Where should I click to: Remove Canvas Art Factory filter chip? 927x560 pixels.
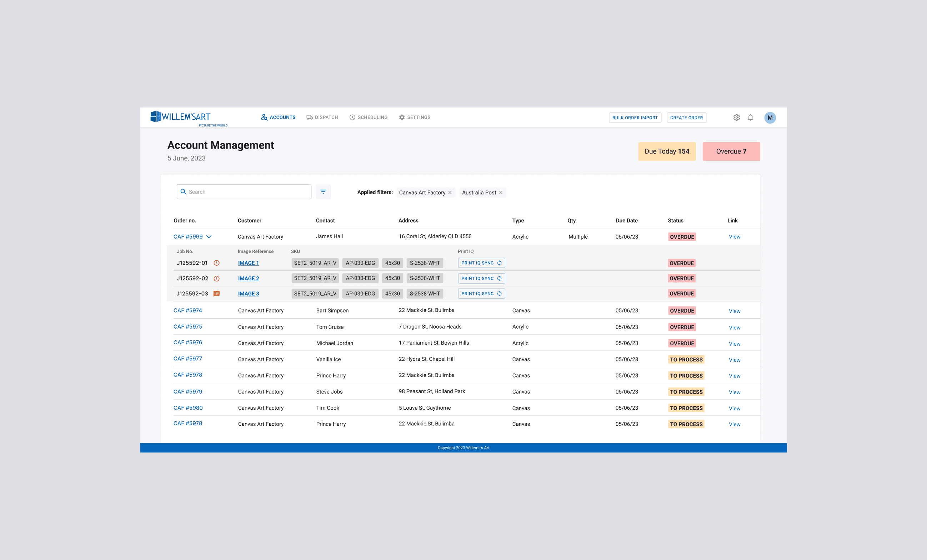click(450, 192)
